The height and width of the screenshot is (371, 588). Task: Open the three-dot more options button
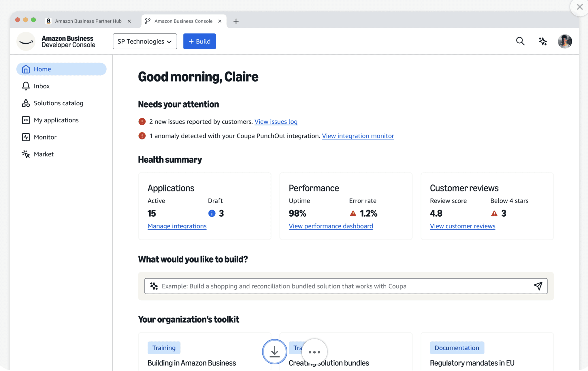tap(314, 352)
